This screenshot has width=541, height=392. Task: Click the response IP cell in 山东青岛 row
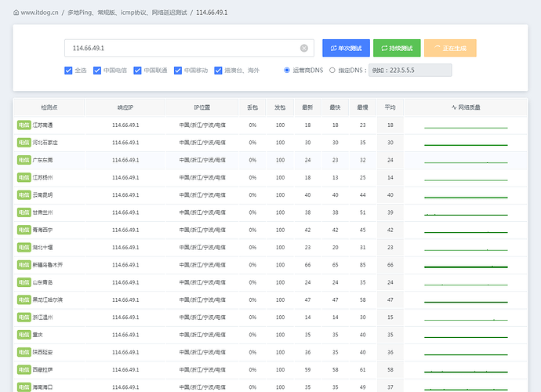(x=125, y=282)
